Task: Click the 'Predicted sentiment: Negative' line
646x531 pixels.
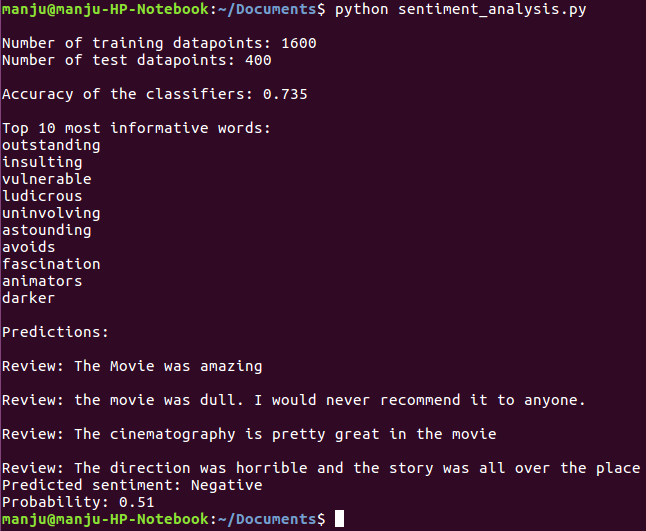Action: pyautogui.click(x=132, y=485)
